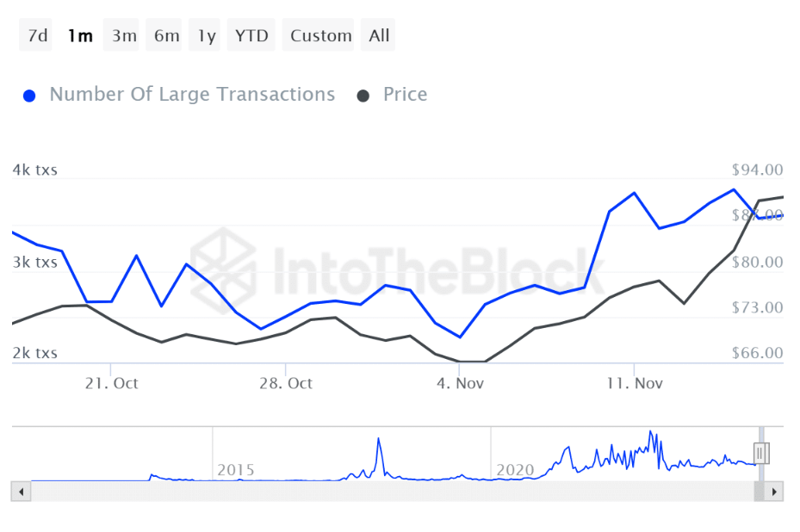
Task: Click the 4. Nov axis label
Action: click(460, 383)
